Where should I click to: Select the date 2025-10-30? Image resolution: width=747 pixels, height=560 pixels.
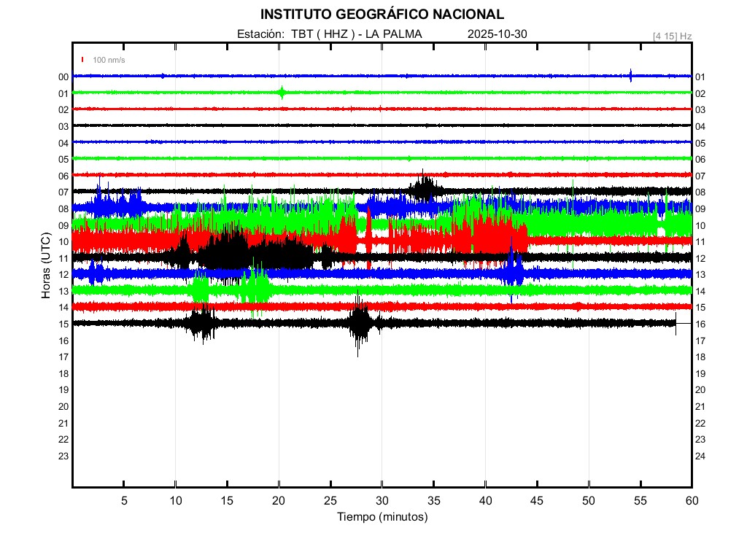(497, 34)
